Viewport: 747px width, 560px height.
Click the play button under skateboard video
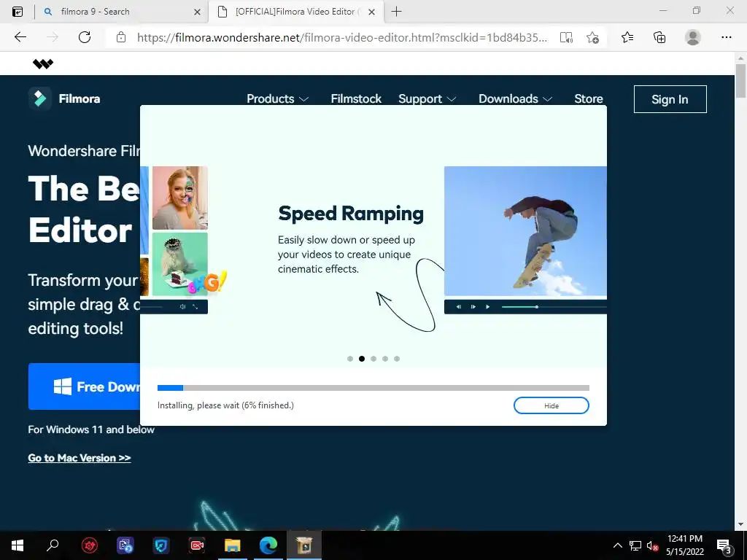[487, 307]
